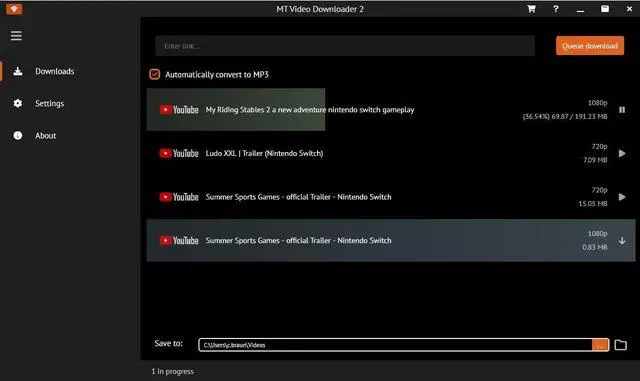Open the hamburger menu in the sidebar
Screen dimensions: 640x381
16,36
